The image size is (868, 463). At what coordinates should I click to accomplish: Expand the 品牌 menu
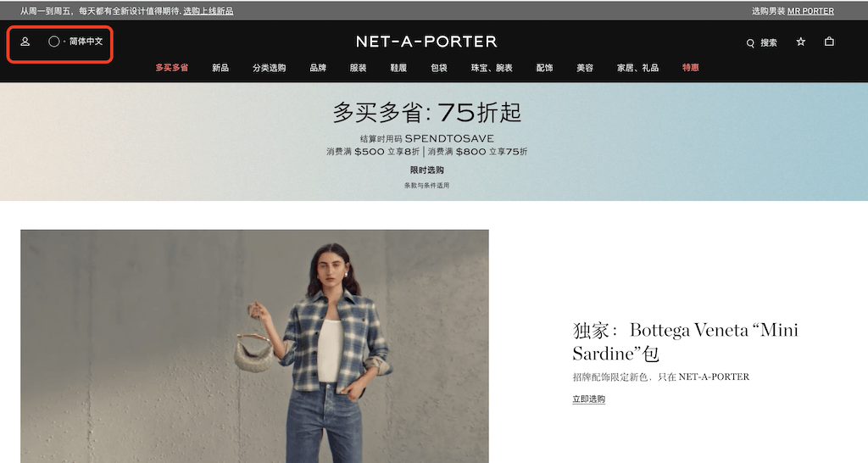click(x=318, y=68)
